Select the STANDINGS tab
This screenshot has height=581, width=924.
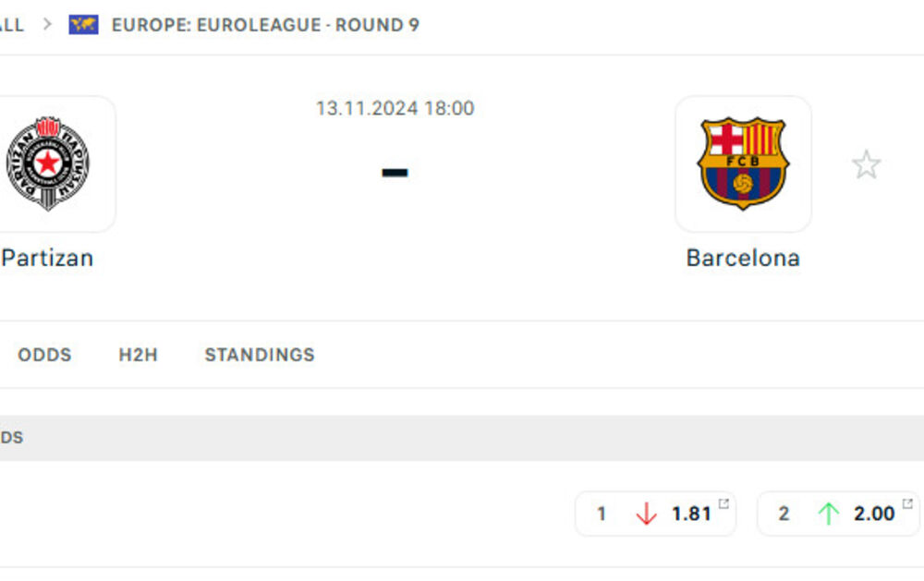[260, 355]
